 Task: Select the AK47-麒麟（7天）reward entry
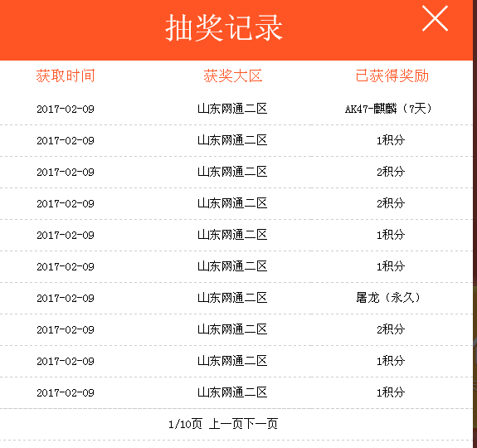(x=389, y=109)
